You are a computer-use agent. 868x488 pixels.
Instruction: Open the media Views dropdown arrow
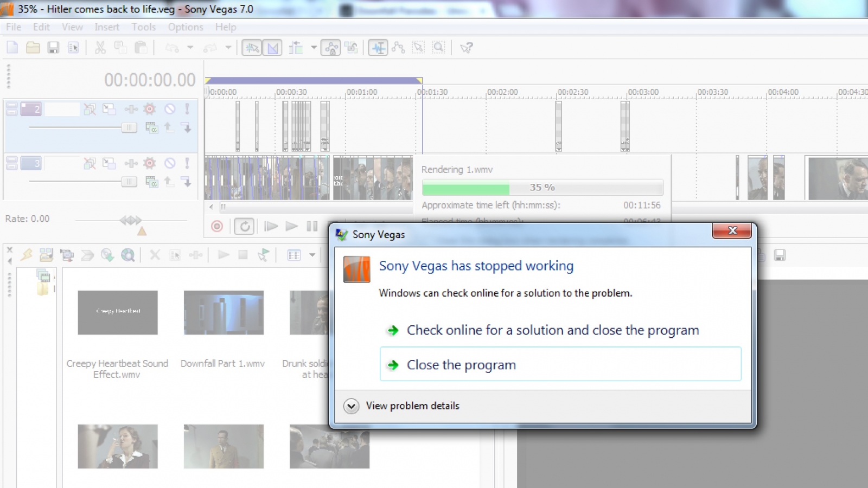(x=312, y=255)
